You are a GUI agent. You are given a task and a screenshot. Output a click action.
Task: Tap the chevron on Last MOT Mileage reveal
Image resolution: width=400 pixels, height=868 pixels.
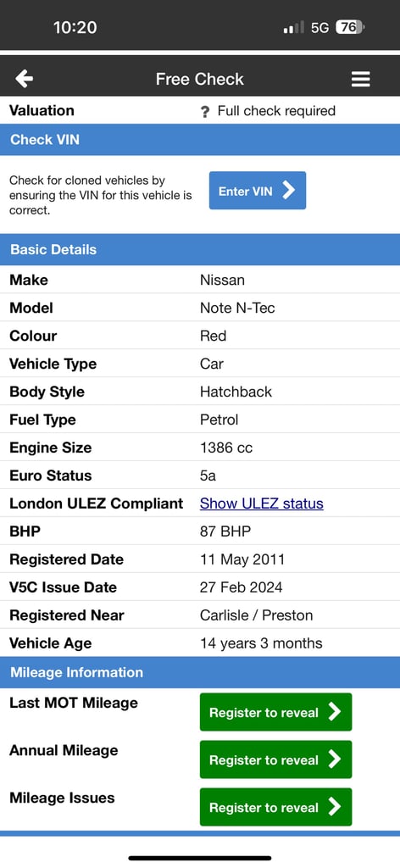click(x=334, y=712)
